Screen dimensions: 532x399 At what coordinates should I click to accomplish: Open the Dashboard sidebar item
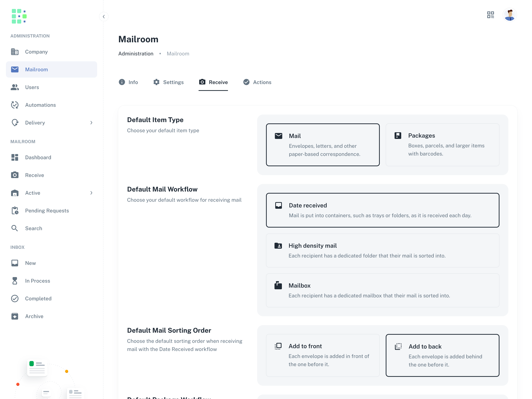point(38,157)
